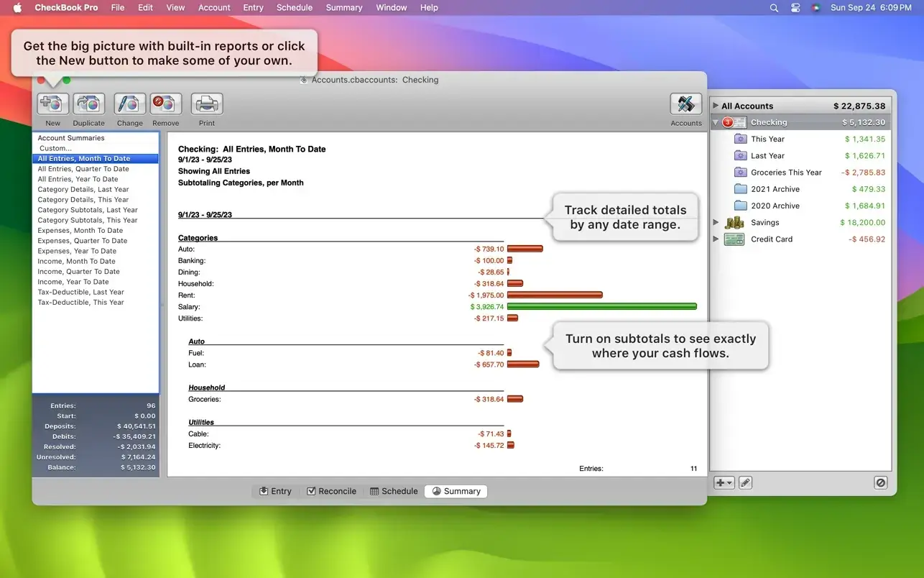
Task: Click the New report toolbar icon
Action: [53, 104]
